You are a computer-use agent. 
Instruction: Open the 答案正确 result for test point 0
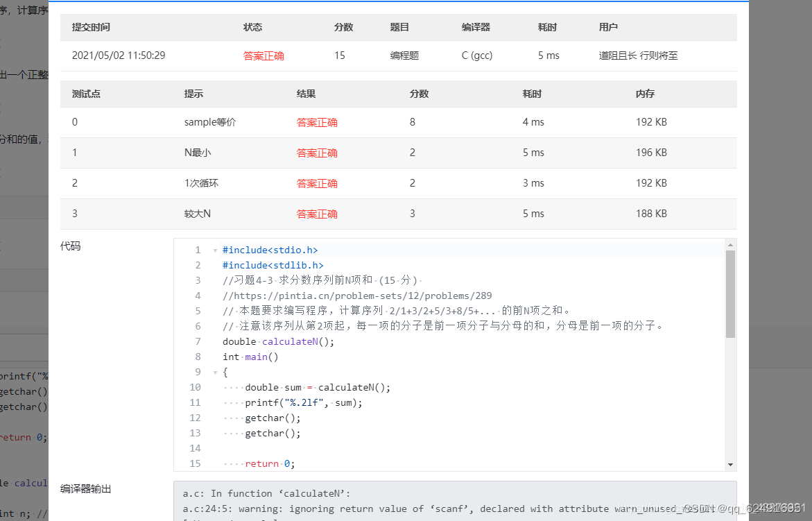click(317, 121)
